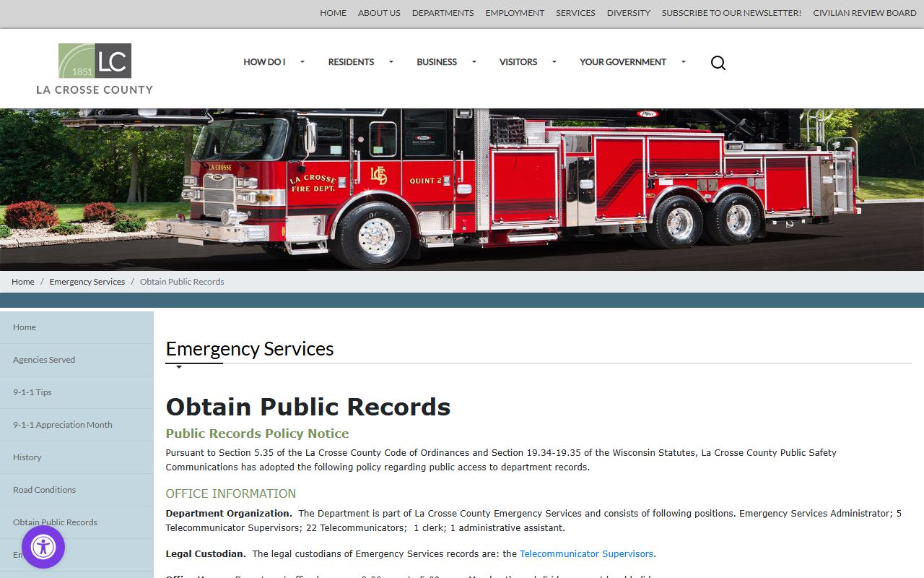Screen dimensions: 924x578
Task: Open 9-1-1 Appreciation Month sidebar item
Action: point(77,425)
